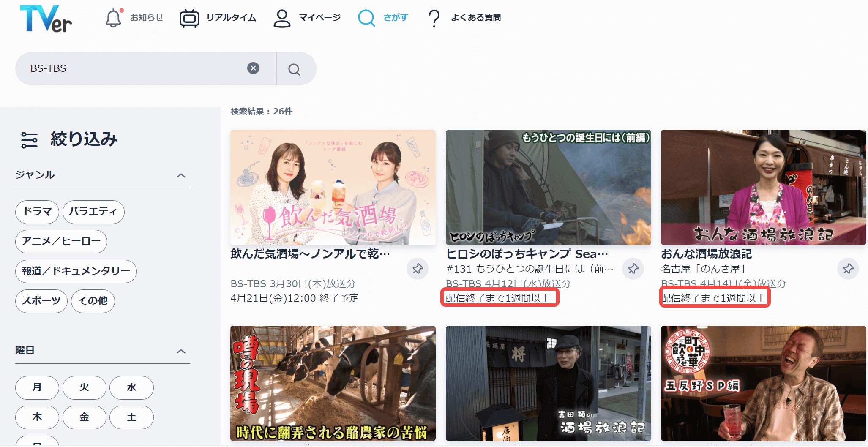Open 吉田類の酒場放浪記 thumbnail
The width and height of the screenshot is (868, 447).
[548, 383]
